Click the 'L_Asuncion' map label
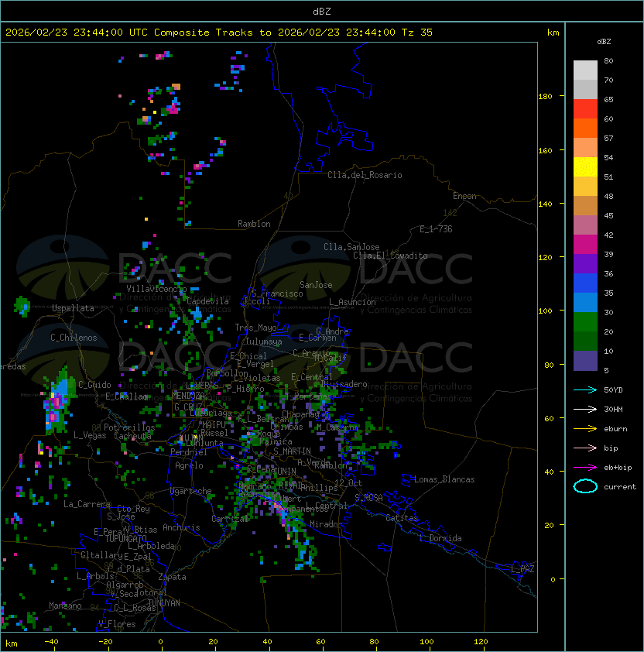 pyautogui.click(x=352, y=302)
